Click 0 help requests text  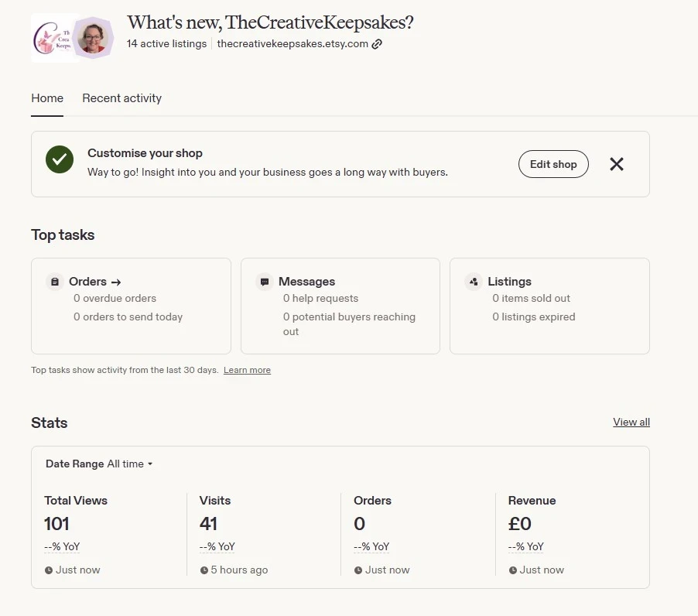coord(320,298)
